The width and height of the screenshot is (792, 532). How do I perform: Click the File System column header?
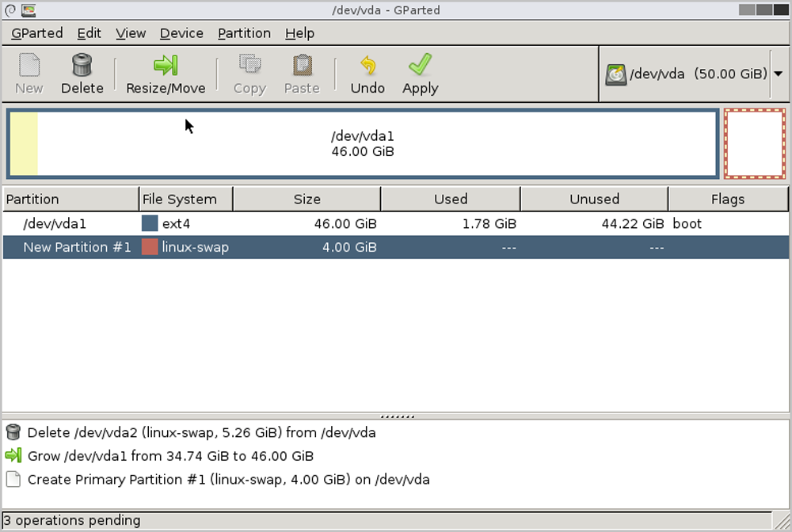click(x=185, y=199)
